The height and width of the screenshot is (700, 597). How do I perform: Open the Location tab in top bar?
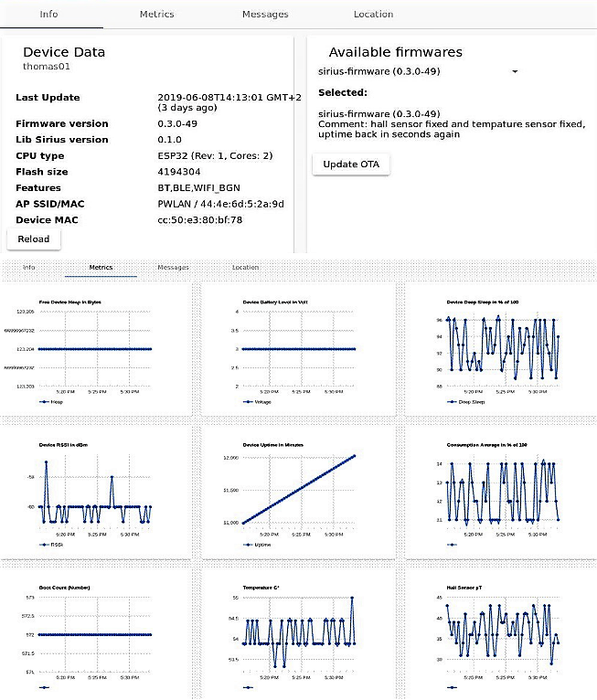[373, 15]
